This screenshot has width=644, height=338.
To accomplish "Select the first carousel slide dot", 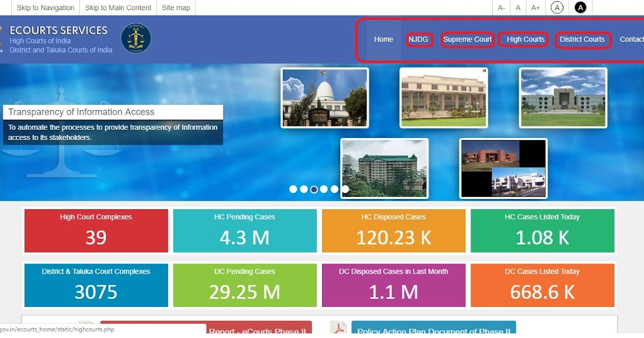I will pyautogui.click(x=293, y=189).
